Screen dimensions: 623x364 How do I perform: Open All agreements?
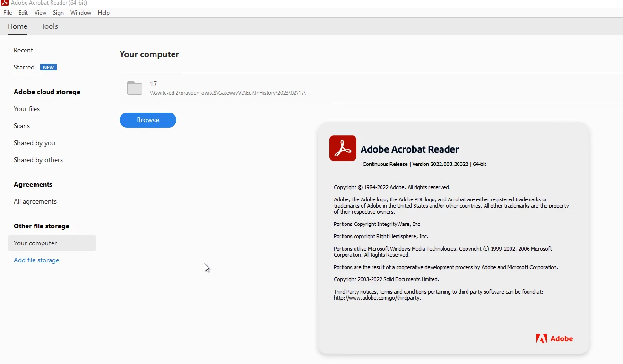pos(35,201)
